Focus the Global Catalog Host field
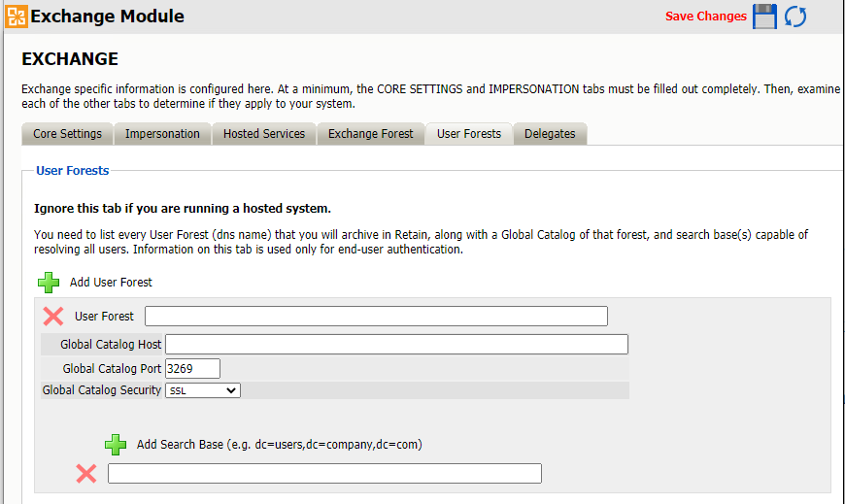The image size is (845, 504). click(396, 345)
